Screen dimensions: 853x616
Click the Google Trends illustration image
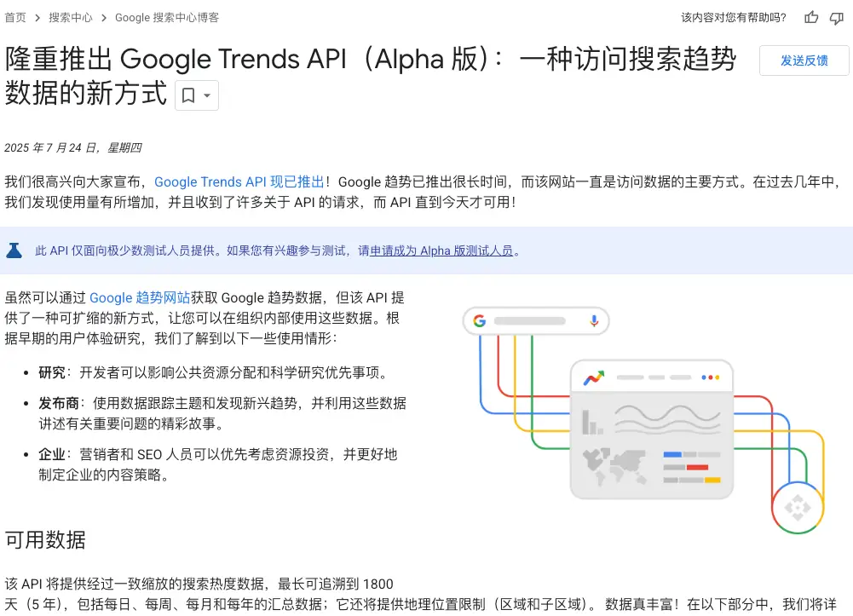(x=643, y=420)
